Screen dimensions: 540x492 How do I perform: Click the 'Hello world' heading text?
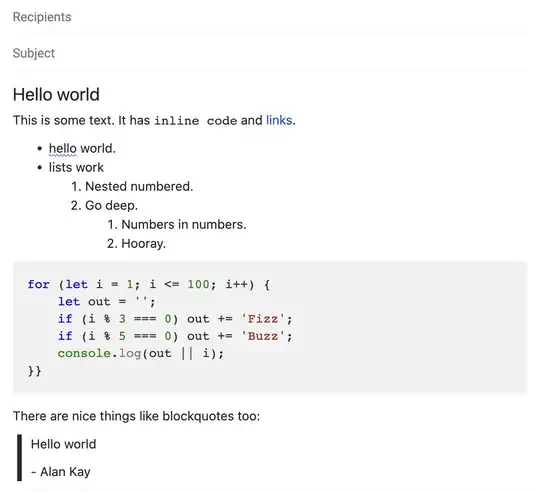56,94
